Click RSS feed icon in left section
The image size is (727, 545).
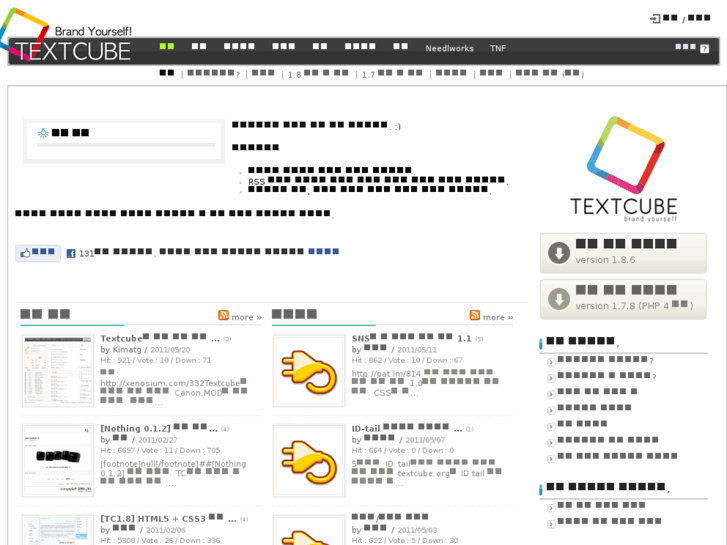(x=223, y=315)
